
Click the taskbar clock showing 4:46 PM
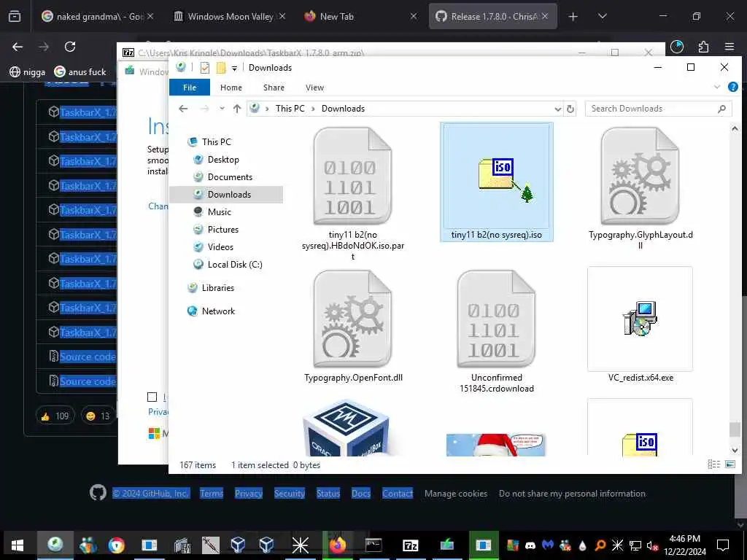pos(684,545)
